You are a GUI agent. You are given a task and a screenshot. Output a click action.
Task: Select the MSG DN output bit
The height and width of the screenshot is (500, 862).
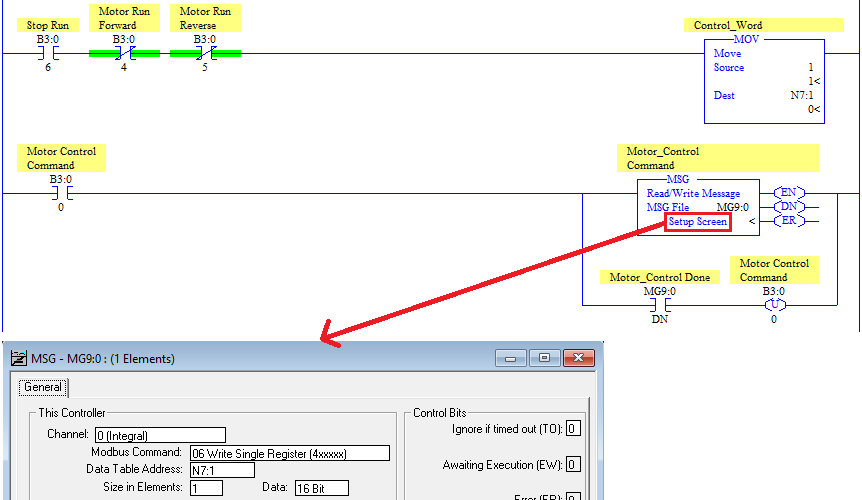pyautogui.click(x=789, y=207)
